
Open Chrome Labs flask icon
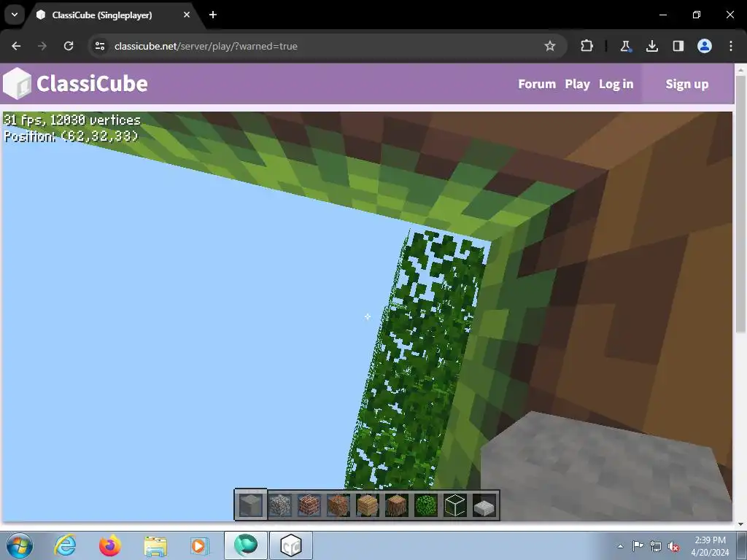point(625,46)
